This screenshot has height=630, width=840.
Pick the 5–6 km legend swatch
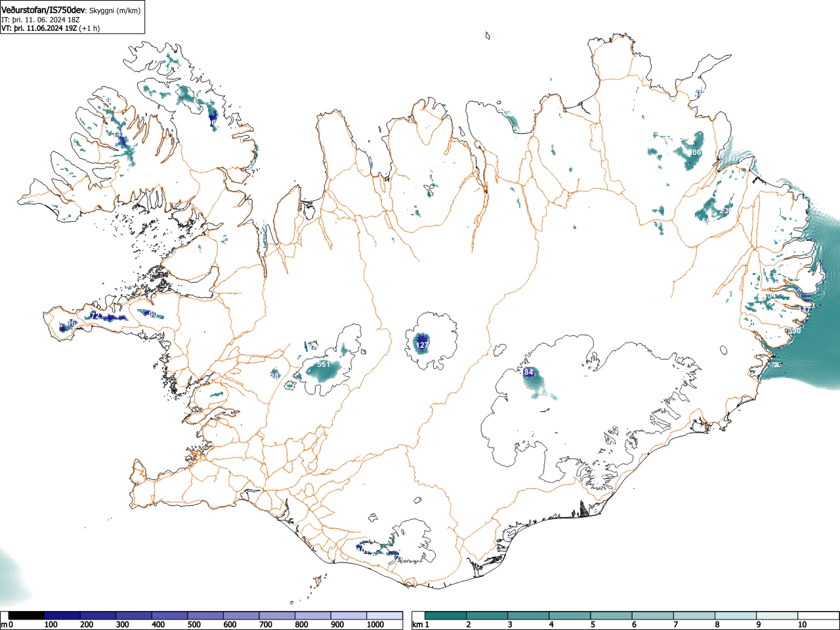point(612,616)
